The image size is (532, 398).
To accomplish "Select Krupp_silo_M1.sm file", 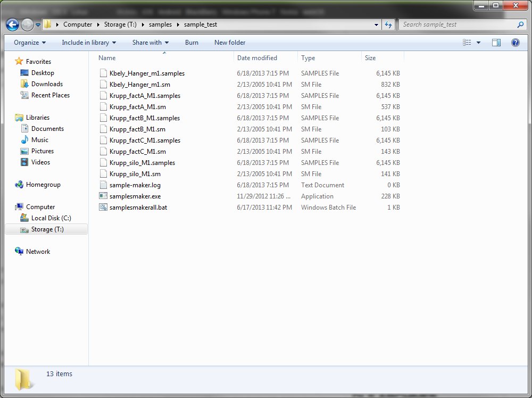I will pos(135,174).
